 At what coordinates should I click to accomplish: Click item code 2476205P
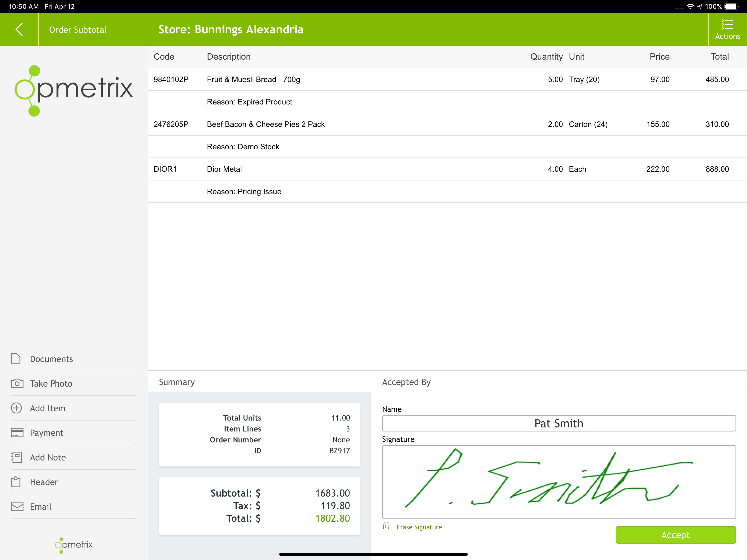[x=171, y=124]
